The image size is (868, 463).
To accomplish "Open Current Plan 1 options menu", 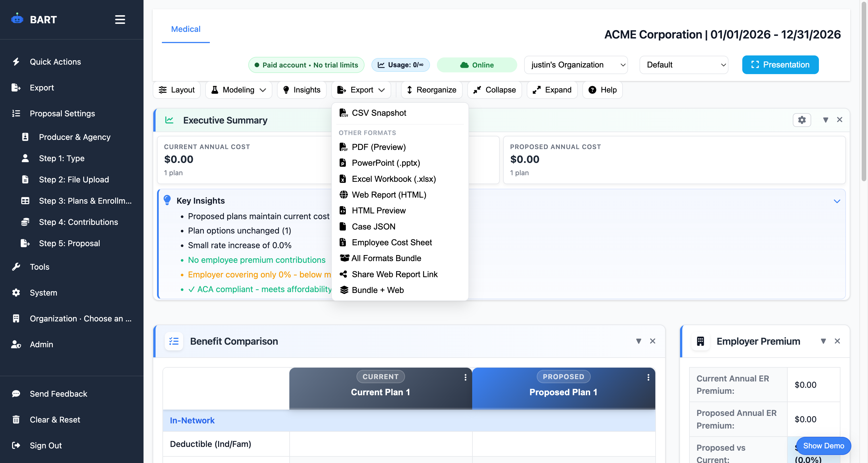I will 466,378.
